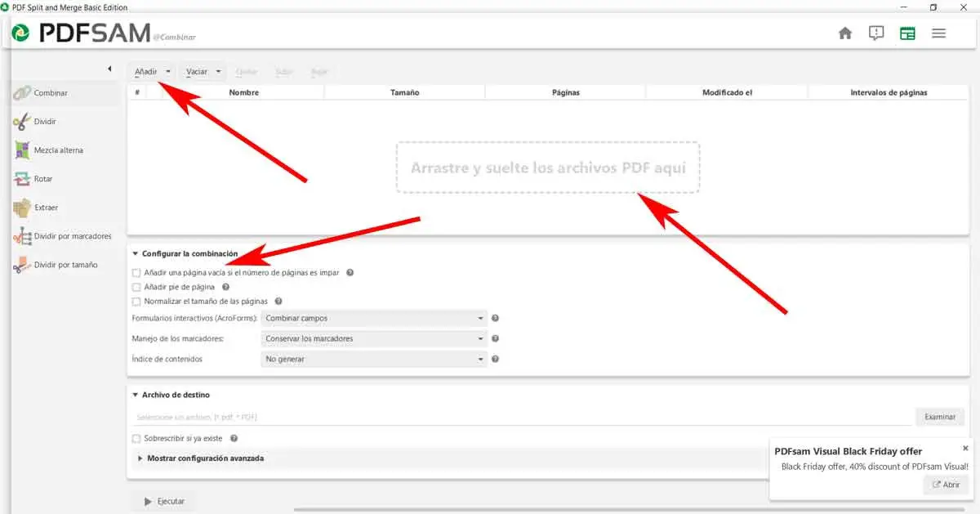Sort by the Nombre column header

point(243,92)
